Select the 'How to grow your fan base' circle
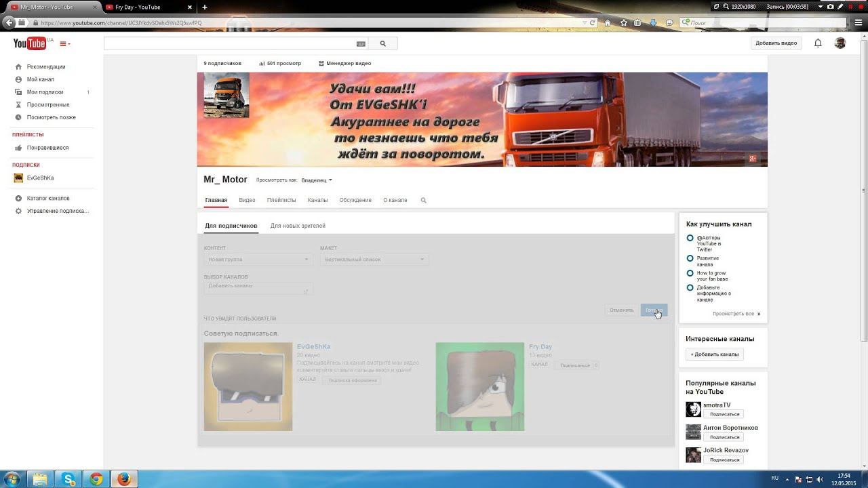The image size is (868, 488). click(x=690, y=273)
